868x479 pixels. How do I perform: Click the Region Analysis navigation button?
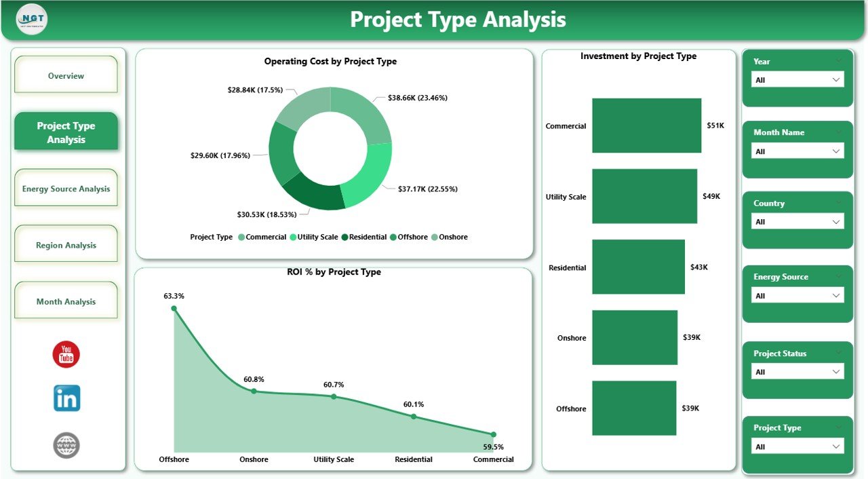coord(66,244)
